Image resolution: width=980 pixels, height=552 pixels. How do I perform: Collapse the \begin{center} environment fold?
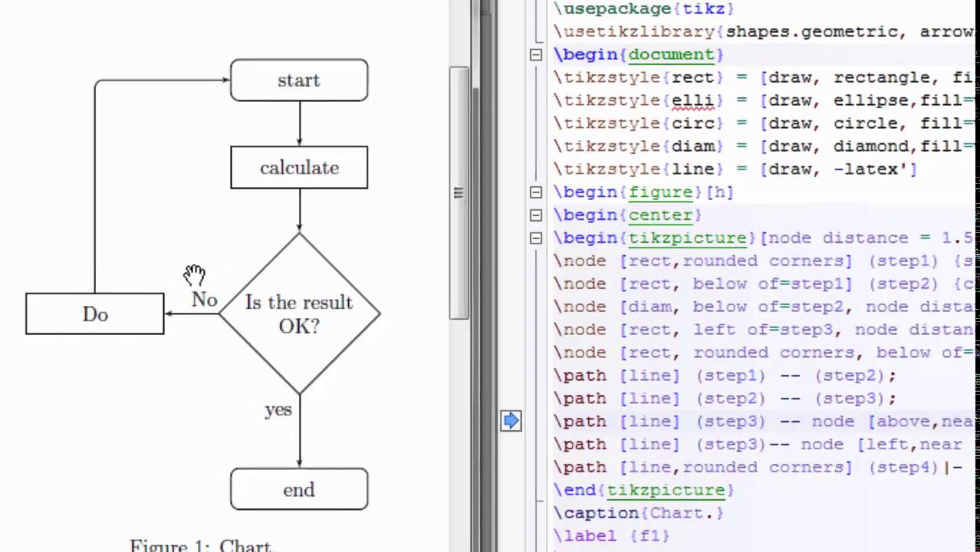536,215
